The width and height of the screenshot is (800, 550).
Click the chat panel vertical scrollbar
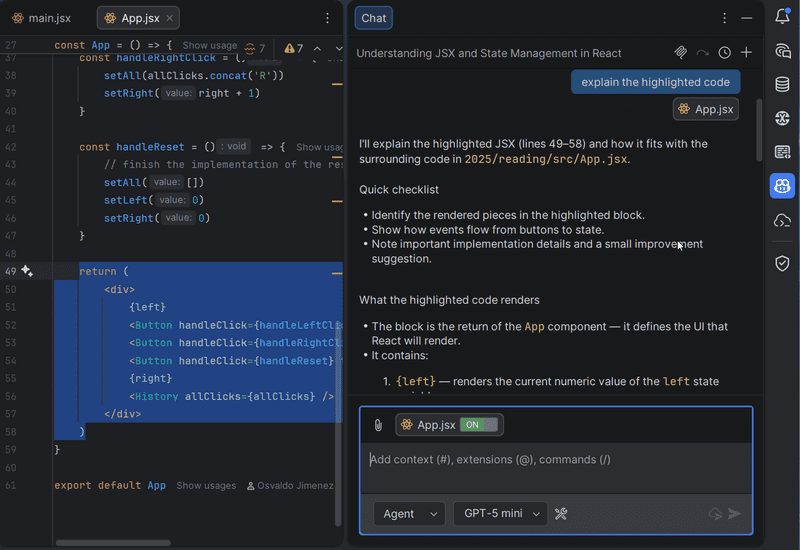[759, 130]
